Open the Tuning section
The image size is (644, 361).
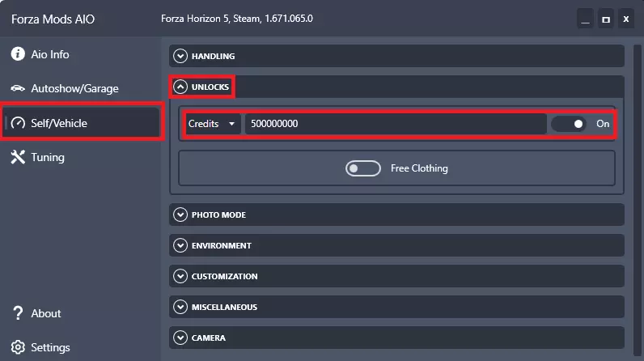tap(81, 157)
